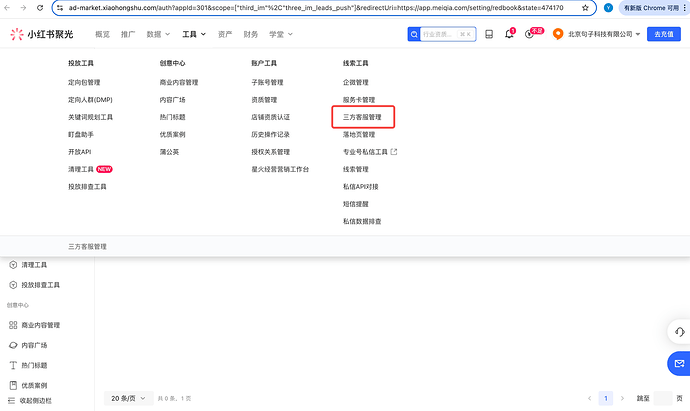Click the orange account avatar icon
Image resolution: width=690 pixels, height=411 pixels.
point(558,34)
